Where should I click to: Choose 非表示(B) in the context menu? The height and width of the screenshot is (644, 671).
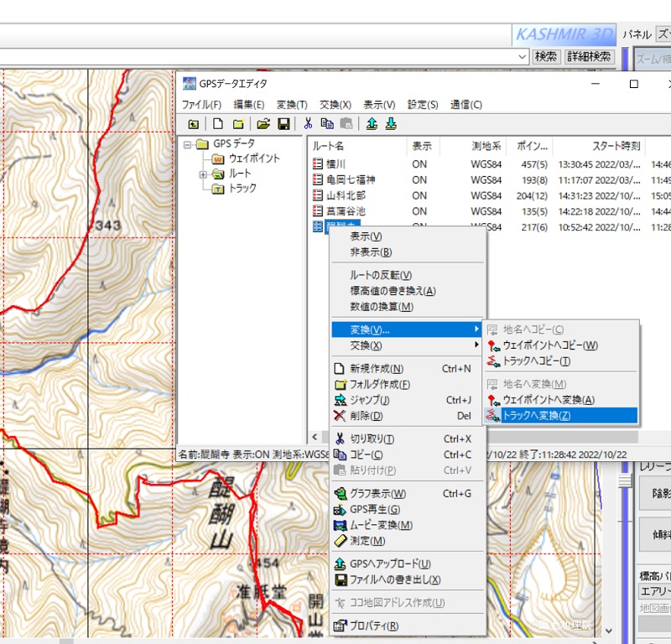coord(408,252)
